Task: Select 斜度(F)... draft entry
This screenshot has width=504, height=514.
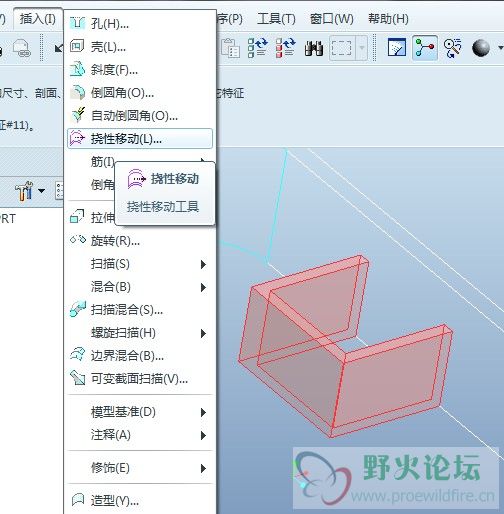Action: 140,70
